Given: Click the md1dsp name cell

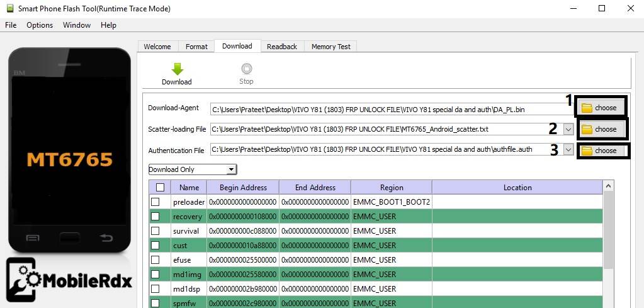Looking at the screenshot, I should click(189, 288).
